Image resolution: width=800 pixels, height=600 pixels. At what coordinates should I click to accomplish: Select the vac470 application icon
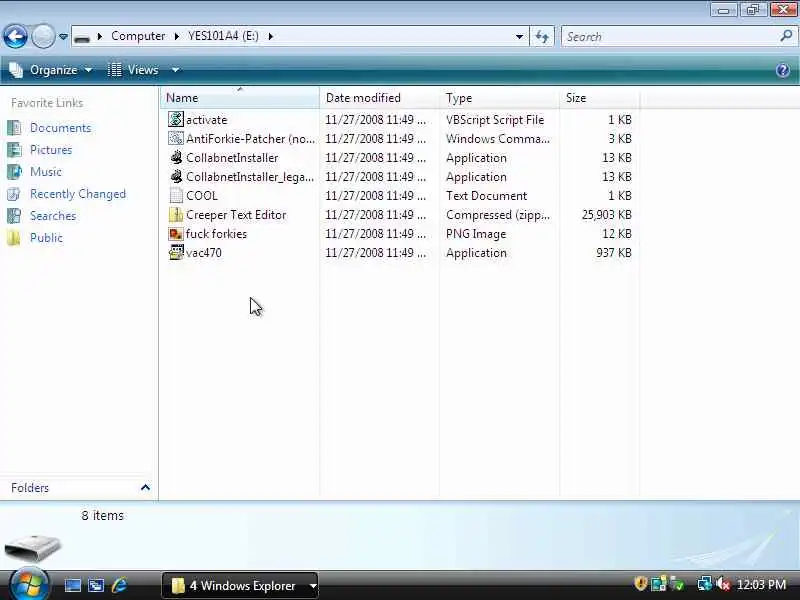pyautogui.click(x=176, y=253)
